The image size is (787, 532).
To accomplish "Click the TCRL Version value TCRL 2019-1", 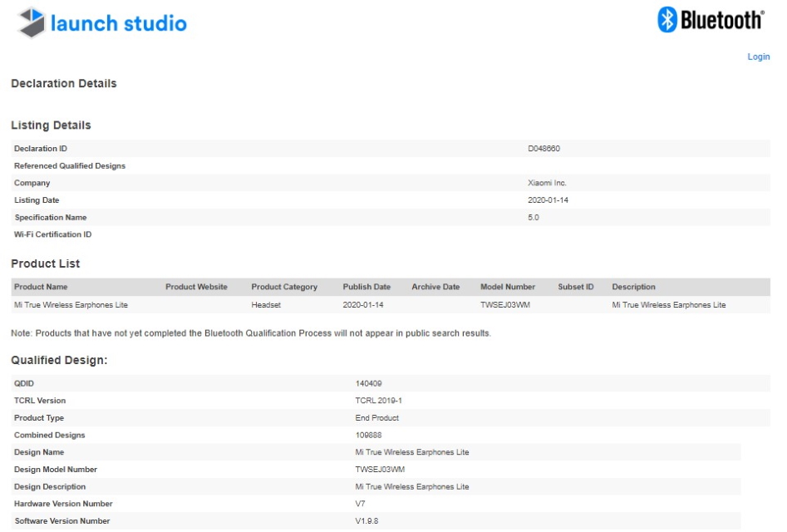I will point(378,401).
